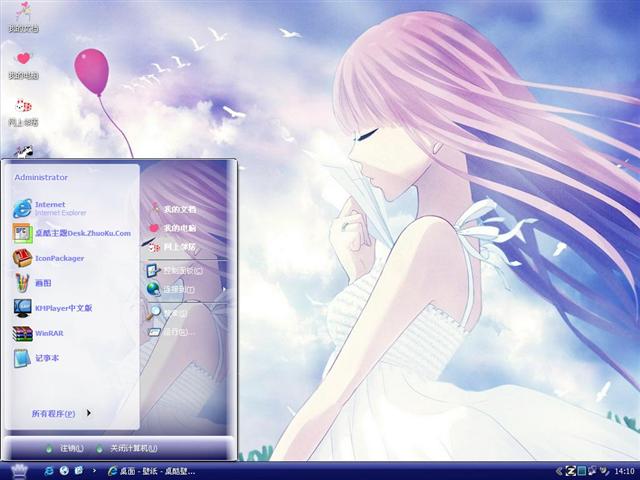Image resolution: width=640 pixels, height=480 pixels.
Task: Click the volume tray icon
Action: (x=603, y=471)
